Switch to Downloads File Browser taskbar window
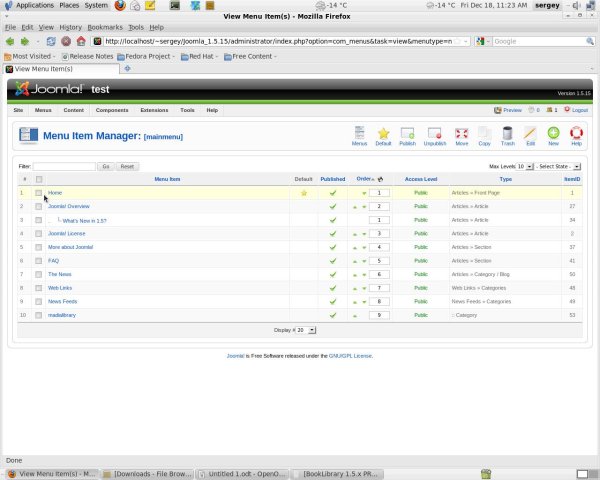 (148, 474)
